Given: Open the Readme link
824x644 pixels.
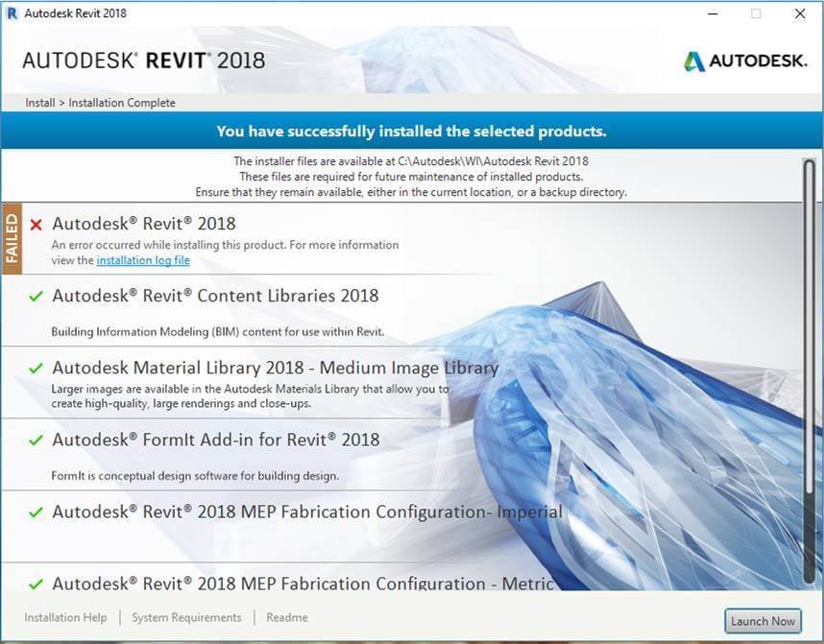Looking at the screenshot, I should pos(287,618).
